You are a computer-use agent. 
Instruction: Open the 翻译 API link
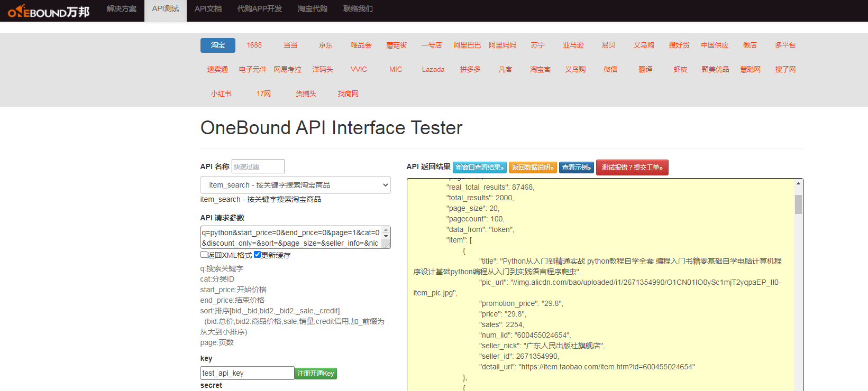646,70
